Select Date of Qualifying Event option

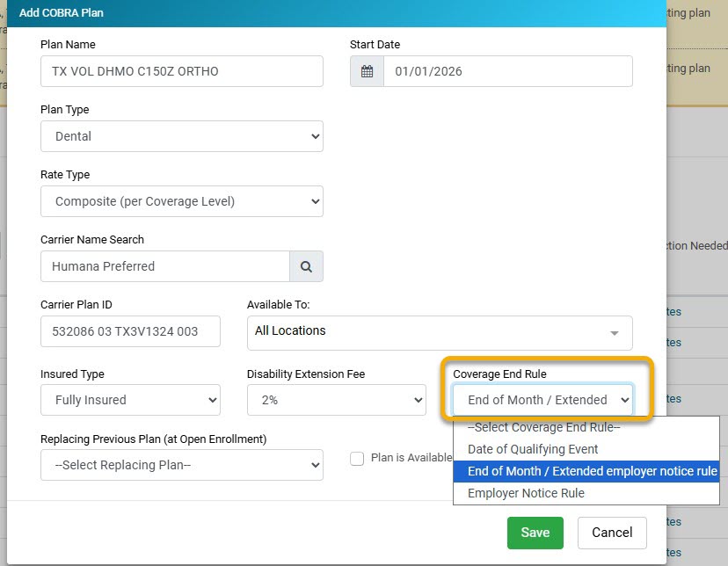pyautogui.click(x=533, y=449)
